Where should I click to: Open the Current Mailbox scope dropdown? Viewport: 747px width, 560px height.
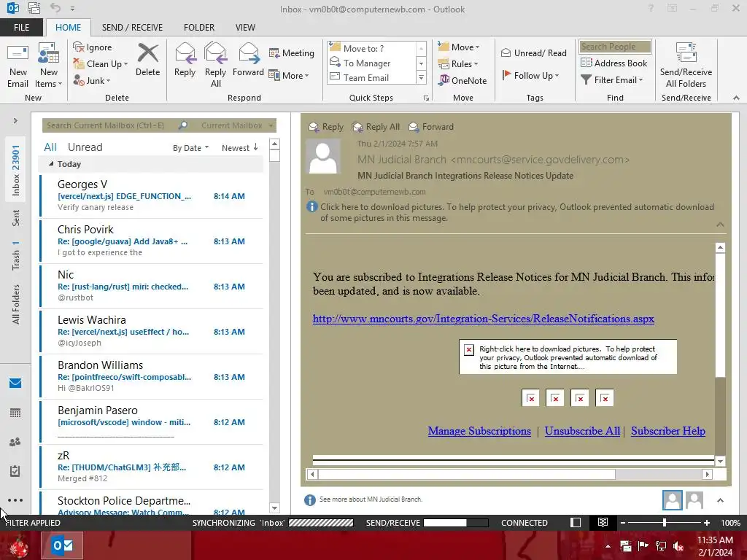[x=237, y=125]
